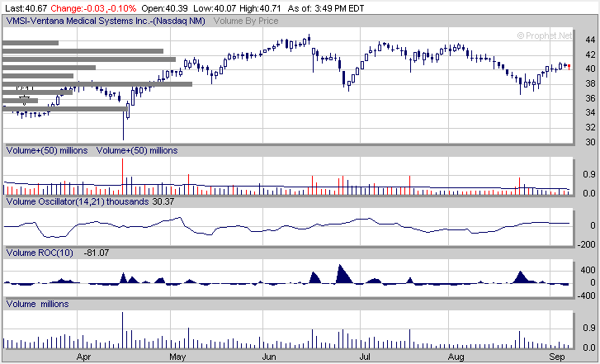Click the longest volume-by-price bar near 38
The width and height of the screenshot is (600, 364).
point(97,84)
